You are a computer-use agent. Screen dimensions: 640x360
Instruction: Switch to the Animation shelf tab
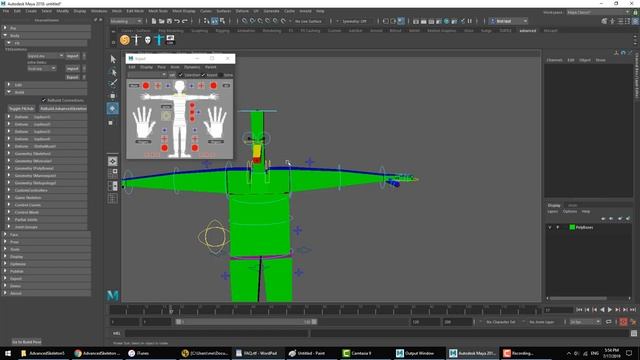click(246, 31)
